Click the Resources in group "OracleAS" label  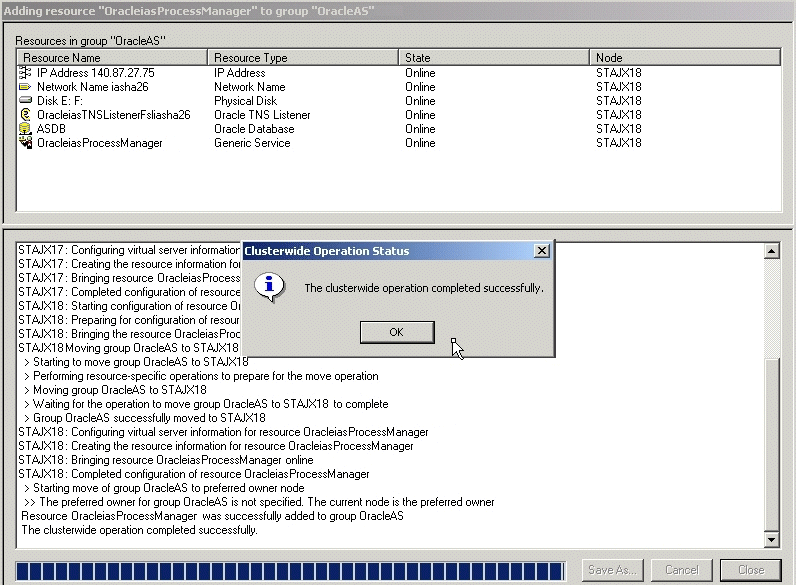pos(90,41)
